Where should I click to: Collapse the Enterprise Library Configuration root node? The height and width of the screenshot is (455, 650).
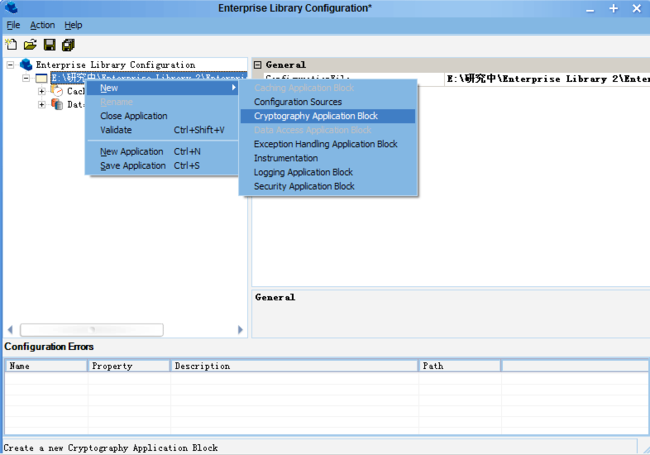coord(10,65)
